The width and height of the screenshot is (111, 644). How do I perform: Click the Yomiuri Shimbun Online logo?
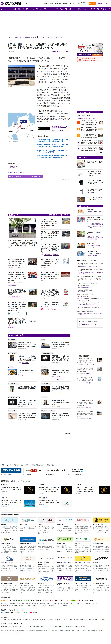15,3
